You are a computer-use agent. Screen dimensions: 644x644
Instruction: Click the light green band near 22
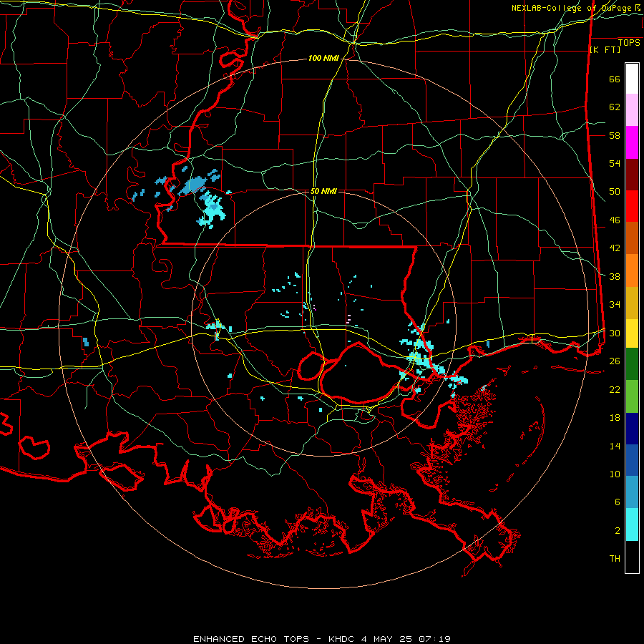tap(632, 396)
